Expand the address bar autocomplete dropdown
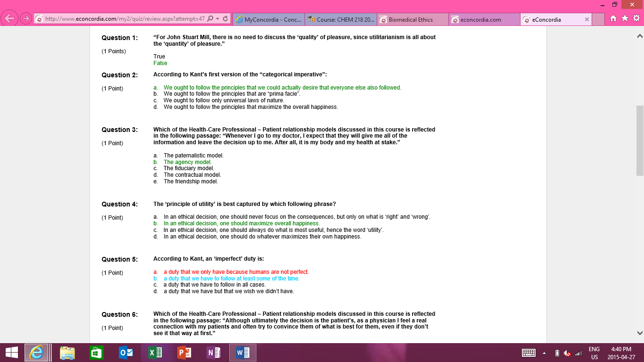This screenshot has height=362, width=644. point(217,19)
